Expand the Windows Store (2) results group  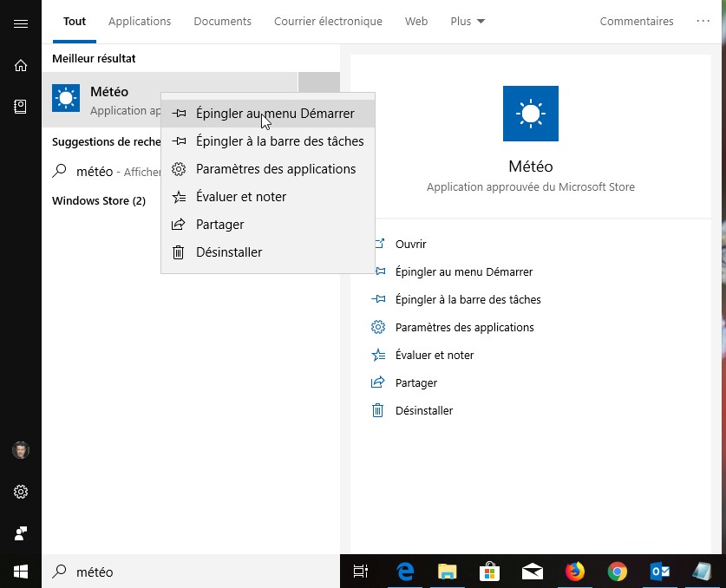(99, 201)
